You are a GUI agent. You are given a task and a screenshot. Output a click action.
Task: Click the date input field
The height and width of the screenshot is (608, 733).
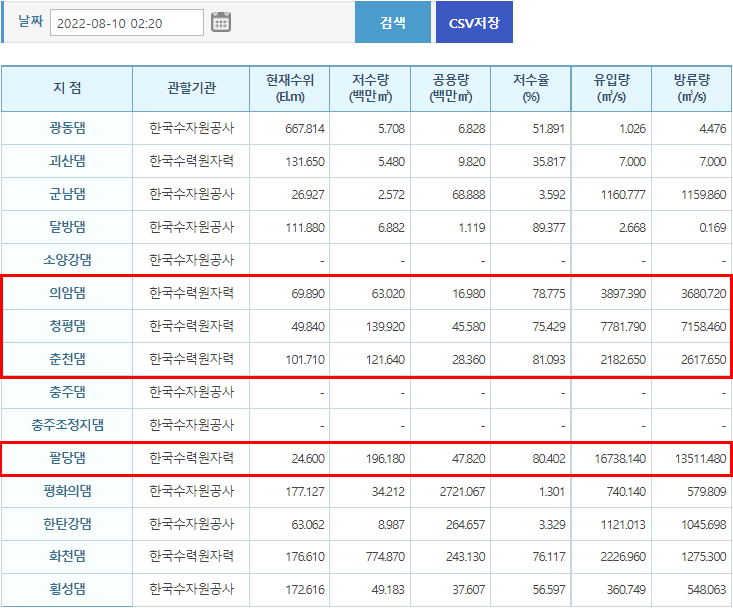click(x=126, y=22)
